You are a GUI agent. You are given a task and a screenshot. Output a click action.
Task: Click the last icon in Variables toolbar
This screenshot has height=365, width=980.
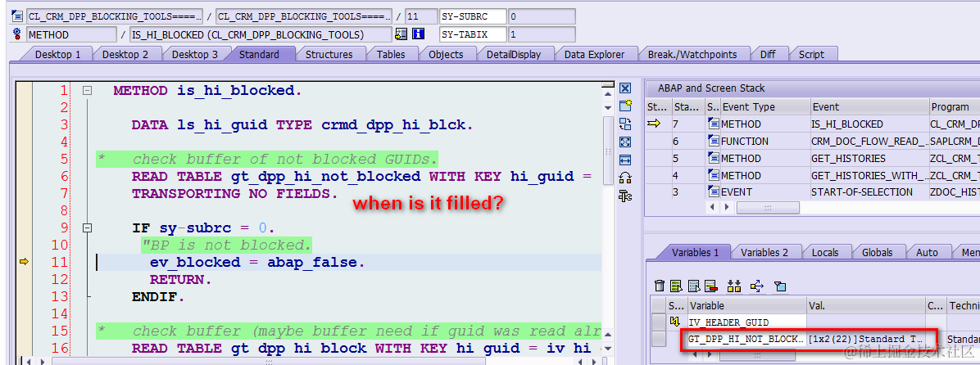click(x=779, y=286)
